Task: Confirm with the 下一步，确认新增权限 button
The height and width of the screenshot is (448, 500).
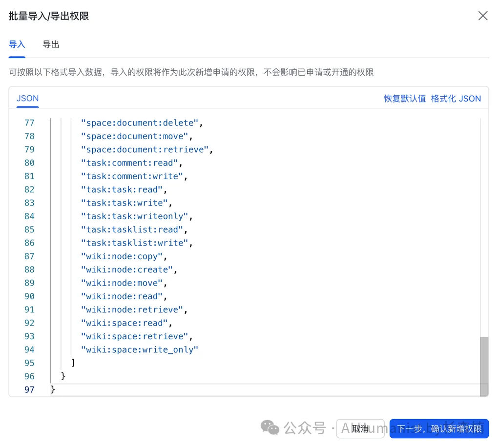Action: [439, 428]
